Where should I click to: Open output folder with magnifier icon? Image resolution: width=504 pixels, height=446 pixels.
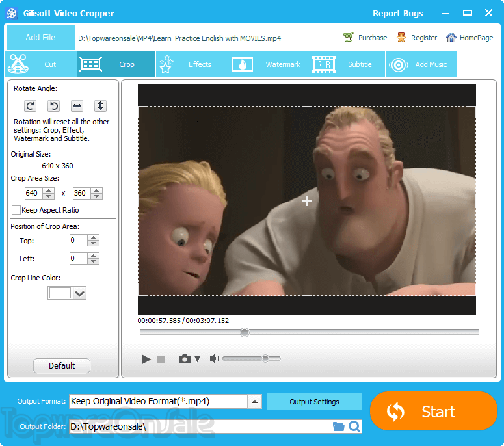coord(354,426)
